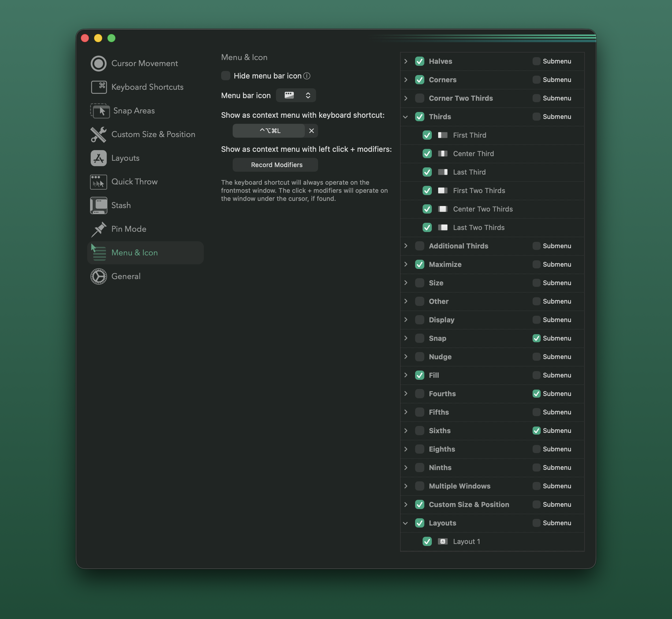Open the Snap Areas icon

click(x=100, y=111)
